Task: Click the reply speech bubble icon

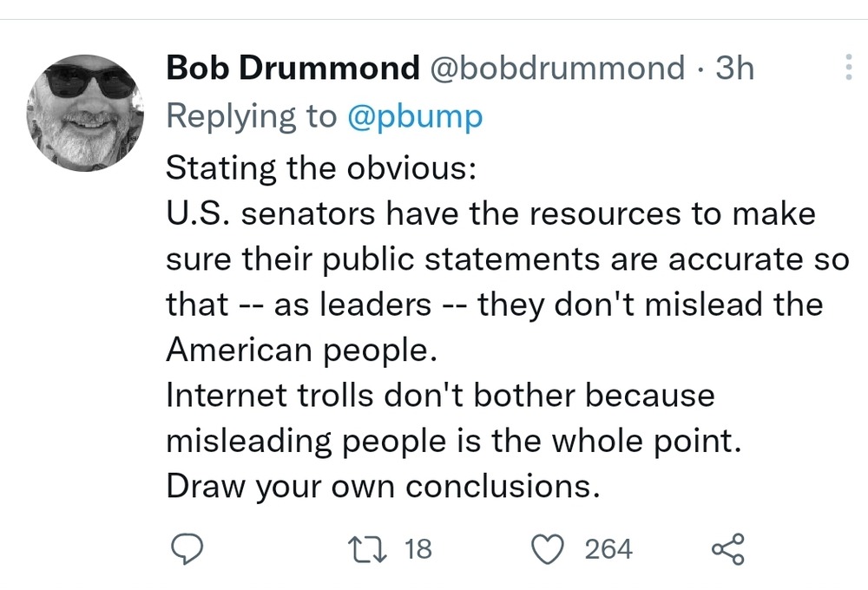Action: click(185, 549)
